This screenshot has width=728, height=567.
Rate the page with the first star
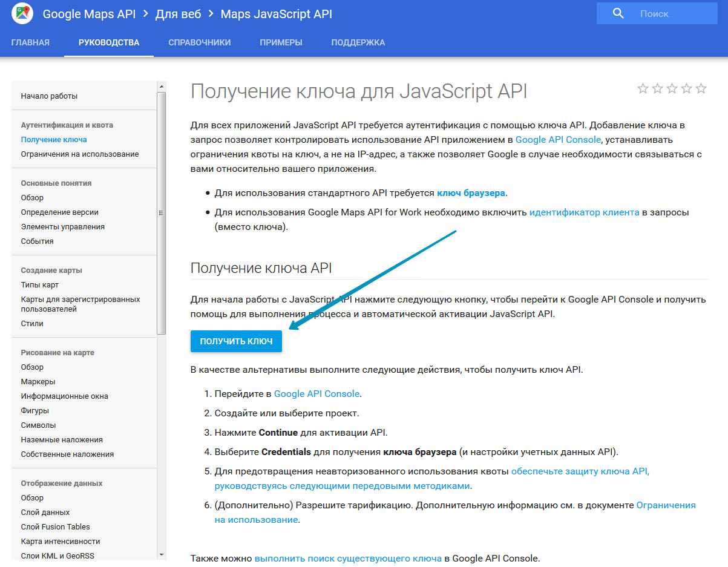(643, 89)
